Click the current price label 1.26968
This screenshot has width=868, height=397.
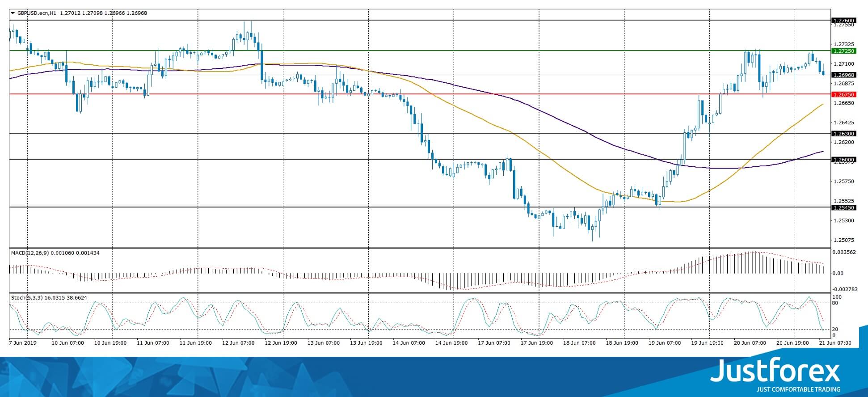[x=844, y=75]
